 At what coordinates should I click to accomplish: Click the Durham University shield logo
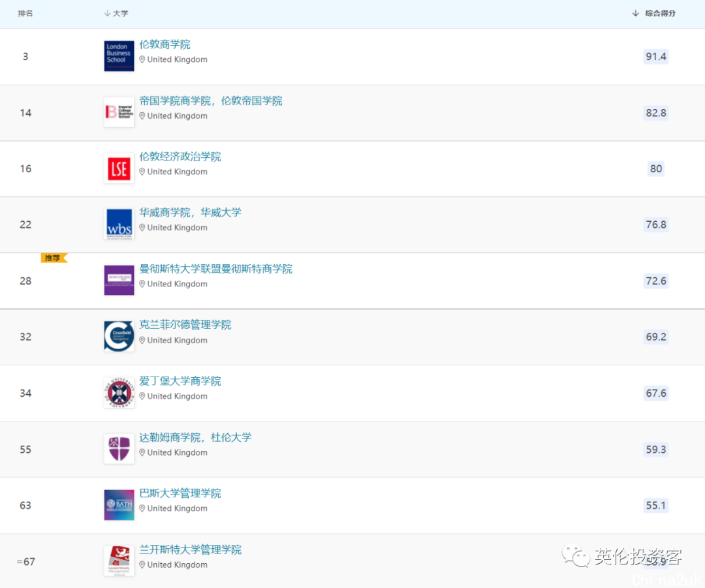(119, 448)
